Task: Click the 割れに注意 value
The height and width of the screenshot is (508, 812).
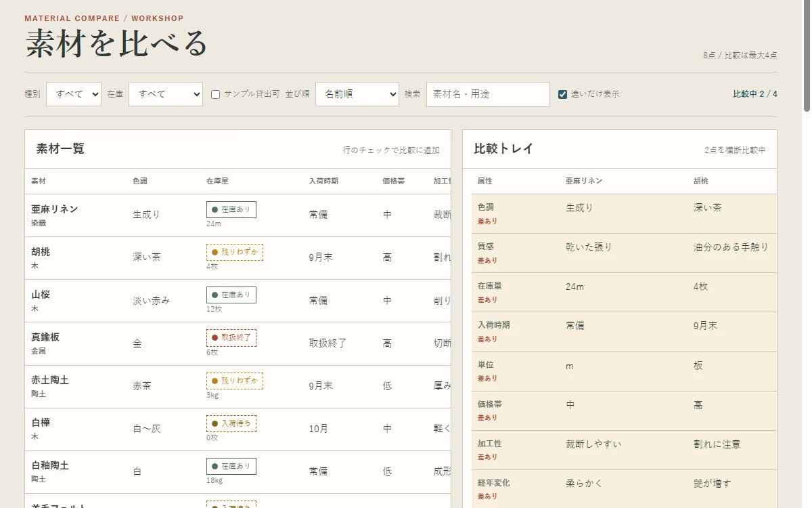Action: (x=717, y=444)
